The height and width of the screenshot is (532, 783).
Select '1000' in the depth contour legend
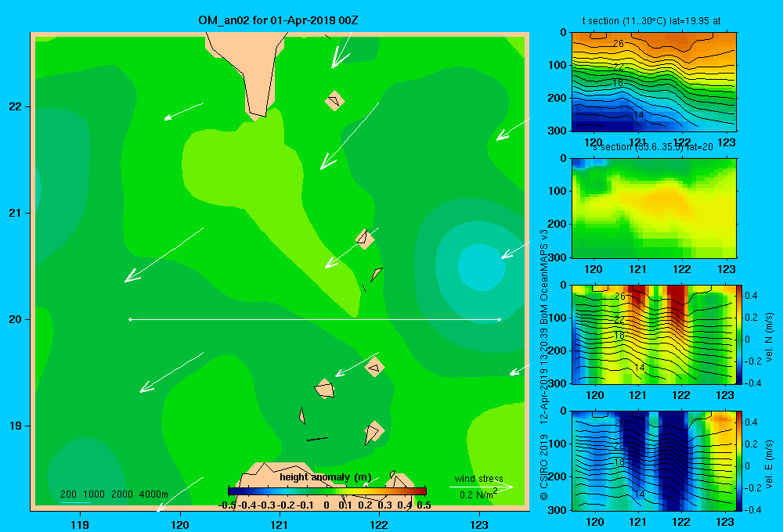click(94, 494)
